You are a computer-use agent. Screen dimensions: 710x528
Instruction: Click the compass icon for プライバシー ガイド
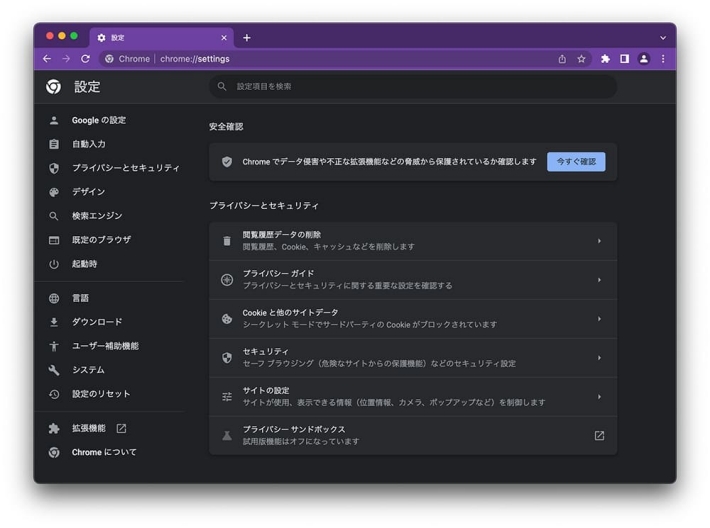point(227,280)
